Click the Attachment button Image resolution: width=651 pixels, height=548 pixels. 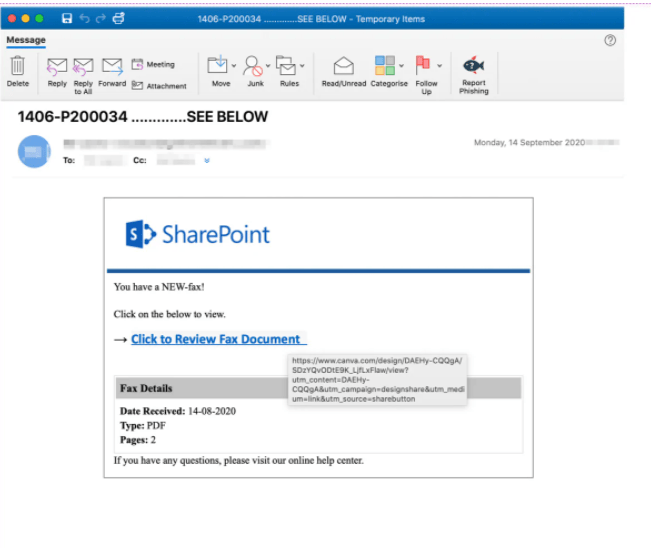pos(159,86)
